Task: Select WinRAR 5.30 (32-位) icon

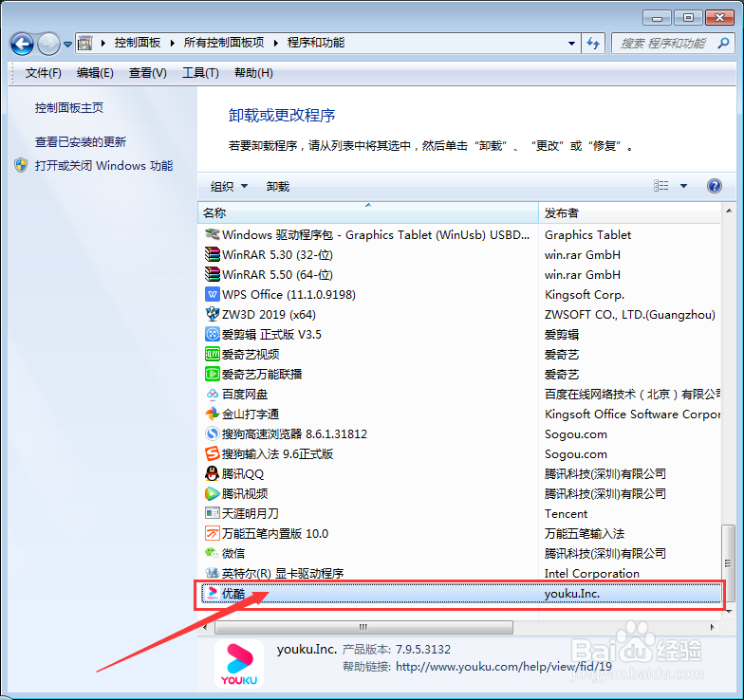Action: point(213,254)
